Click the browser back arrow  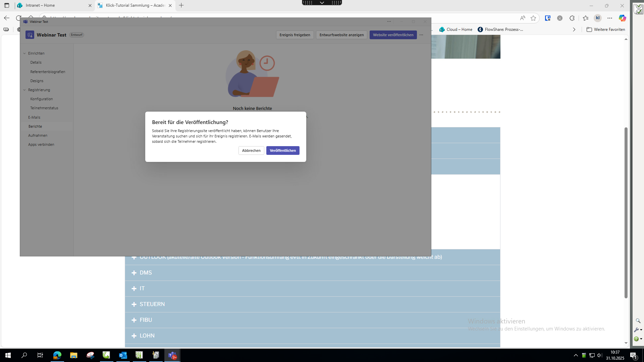(x=7, y=18)
